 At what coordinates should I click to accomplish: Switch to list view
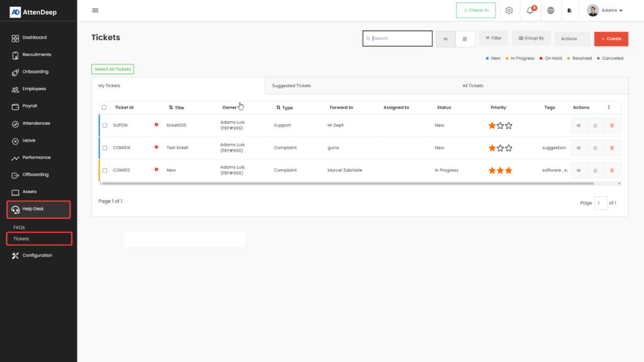(445, 39)
